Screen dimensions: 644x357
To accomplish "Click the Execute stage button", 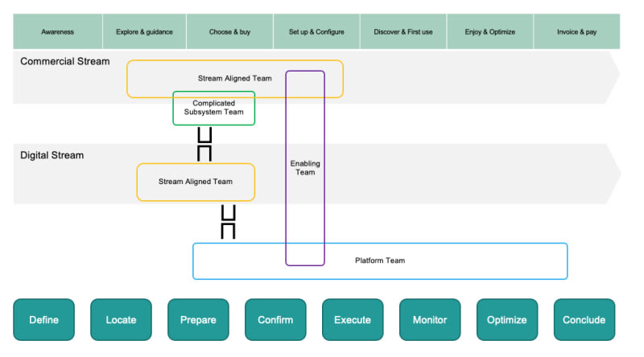I will tap(353, 320).
